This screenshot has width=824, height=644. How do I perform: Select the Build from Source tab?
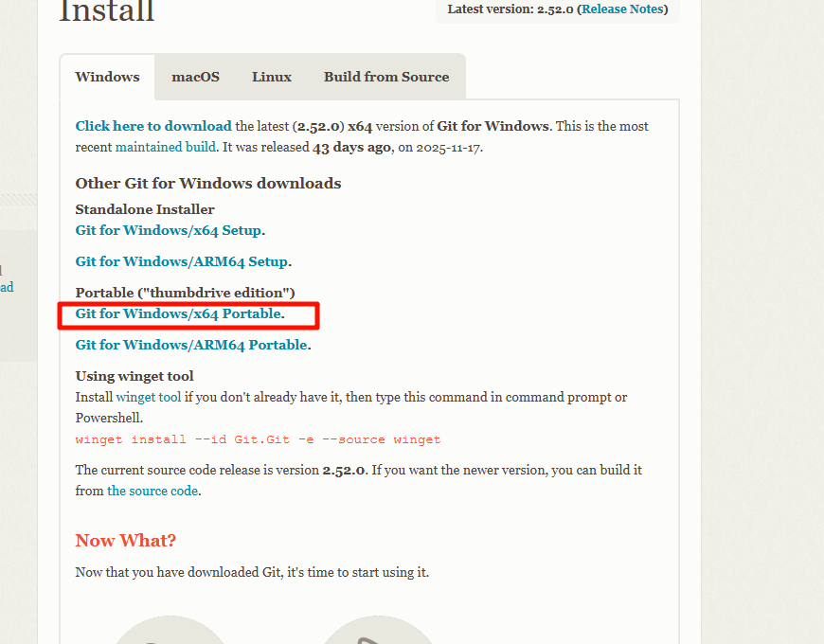(x=386, y=78)
